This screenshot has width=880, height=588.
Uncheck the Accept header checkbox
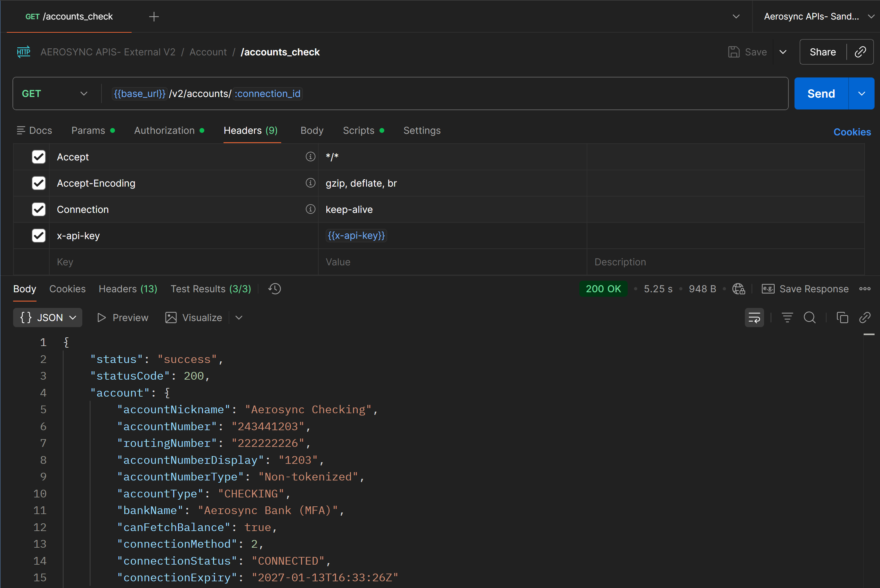coord(39,157)
